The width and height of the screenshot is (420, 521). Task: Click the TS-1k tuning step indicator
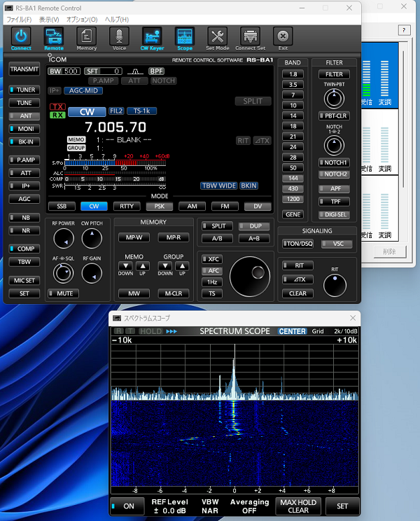[x=142, y=111]
